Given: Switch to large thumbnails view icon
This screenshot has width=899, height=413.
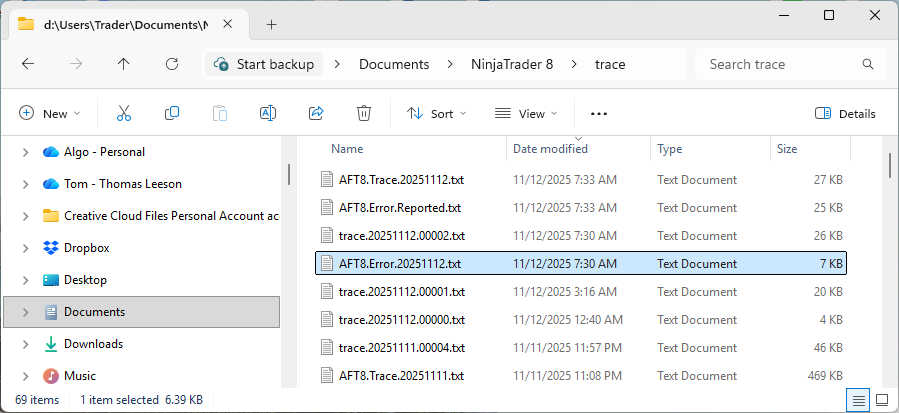Looking at the screenshot, I should (881, 400).
